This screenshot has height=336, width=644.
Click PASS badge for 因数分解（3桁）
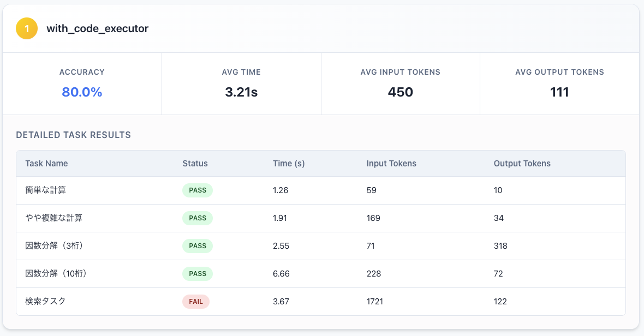click(198, 246)
